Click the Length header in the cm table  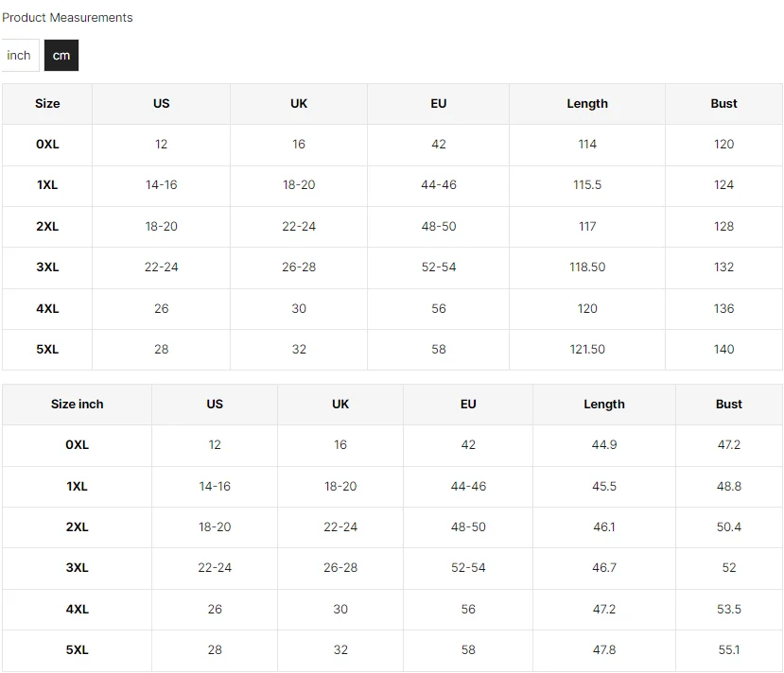tap(587, 103)
